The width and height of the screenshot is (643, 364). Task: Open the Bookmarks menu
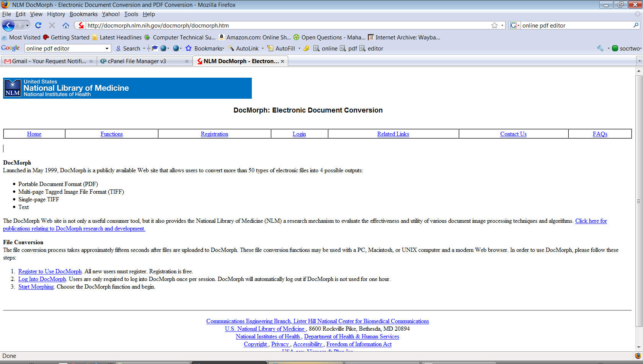click(x=83, y=14)
